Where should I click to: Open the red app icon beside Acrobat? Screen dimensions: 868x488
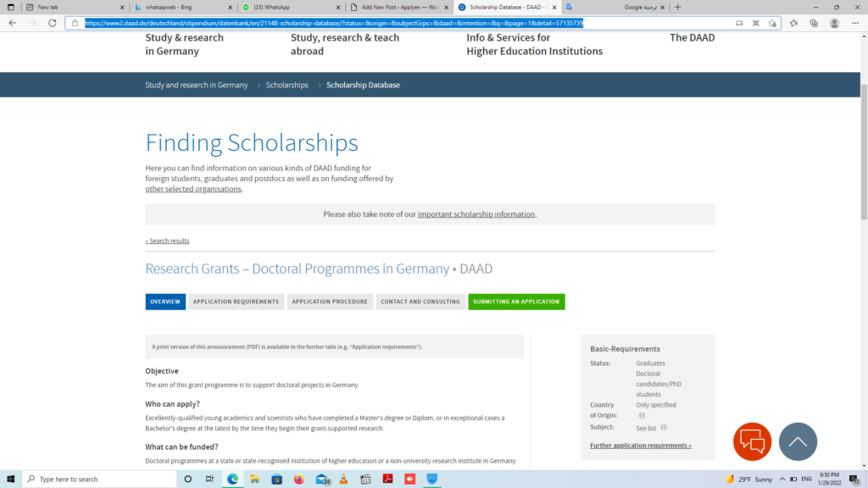(x=410, y=480)
